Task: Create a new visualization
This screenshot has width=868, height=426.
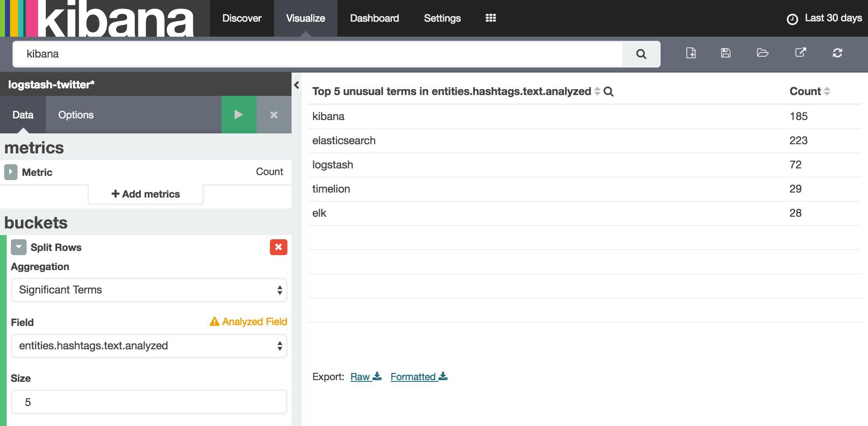Action: pos(691,53)
